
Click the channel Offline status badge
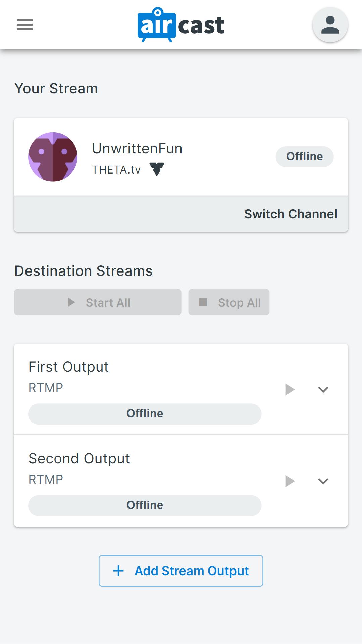(304, 157)
